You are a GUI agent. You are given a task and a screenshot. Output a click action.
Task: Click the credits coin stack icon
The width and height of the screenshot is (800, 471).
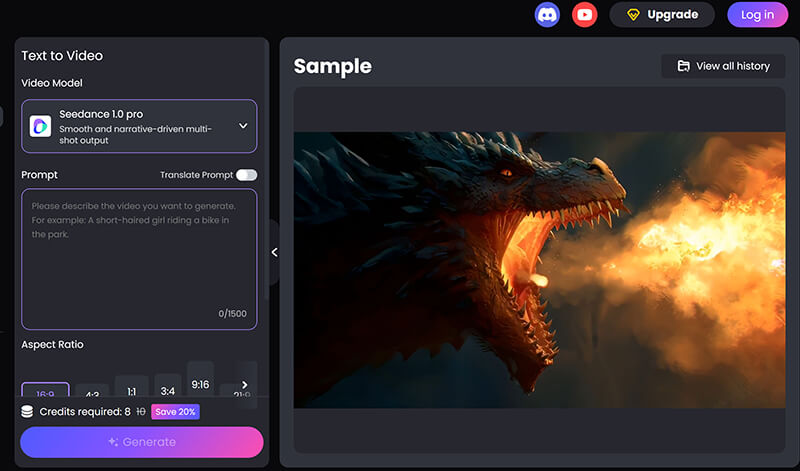27,412
